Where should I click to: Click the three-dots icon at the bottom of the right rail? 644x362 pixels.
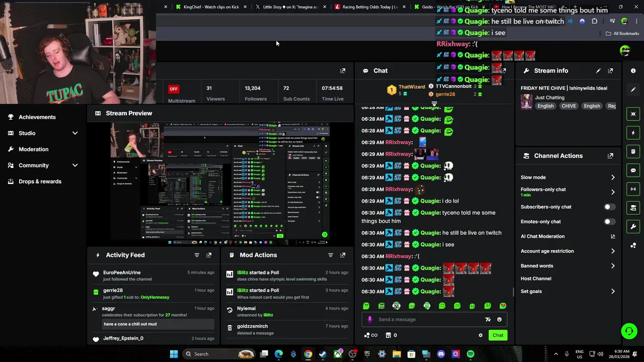[x=633, y=245]
